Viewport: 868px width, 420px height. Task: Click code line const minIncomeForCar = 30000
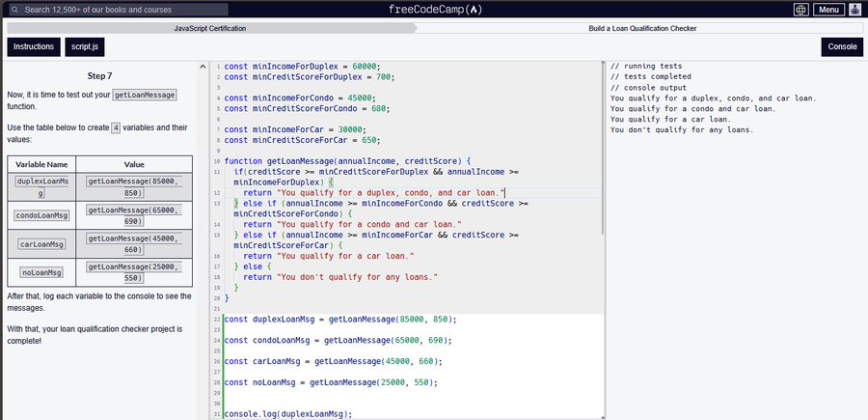(295, 129)
